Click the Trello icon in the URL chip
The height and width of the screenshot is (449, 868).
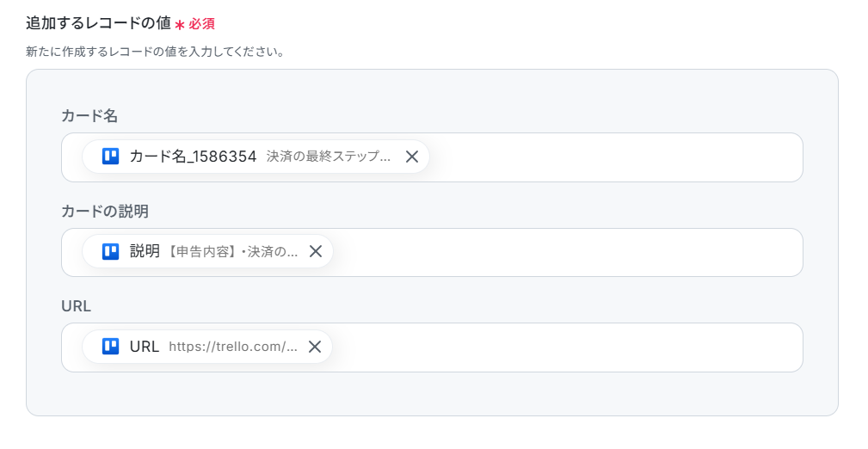110,347
